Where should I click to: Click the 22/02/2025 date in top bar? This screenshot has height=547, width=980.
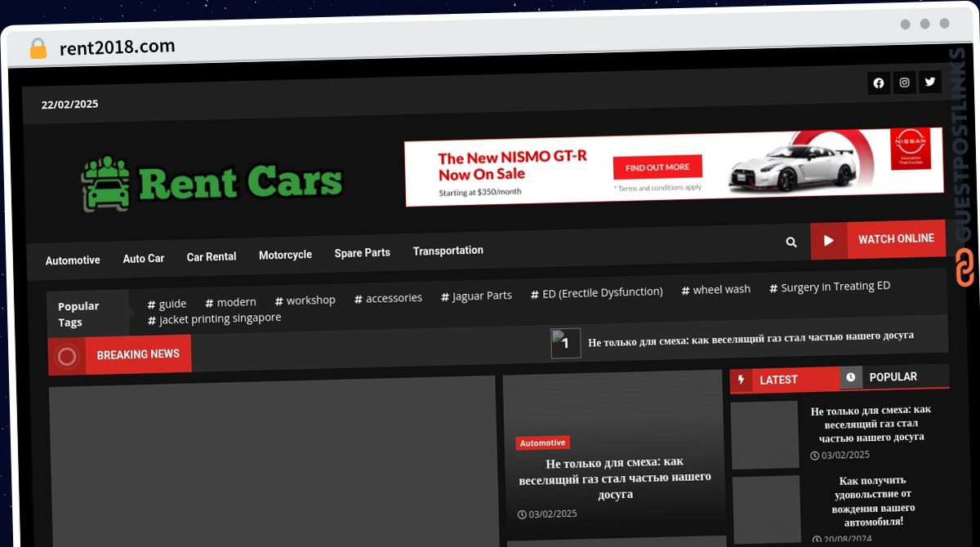[x=69, y=105]
